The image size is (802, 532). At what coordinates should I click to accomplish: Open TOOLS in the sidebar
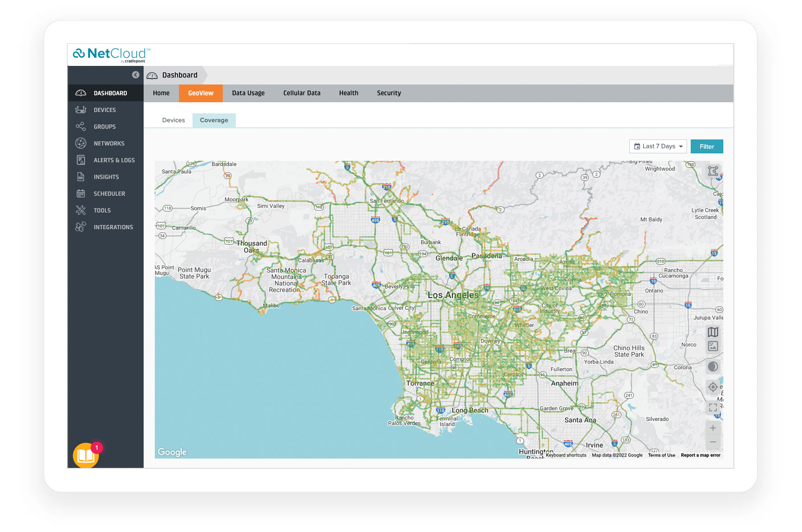point(106,210)
